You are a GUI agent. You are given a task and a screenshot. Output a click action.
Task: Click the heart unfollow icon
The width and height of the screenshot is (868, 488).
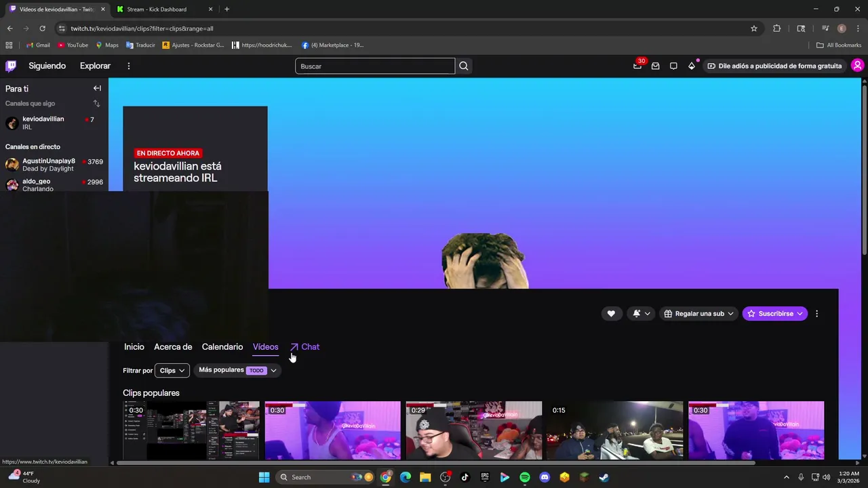tap(611, 314)
